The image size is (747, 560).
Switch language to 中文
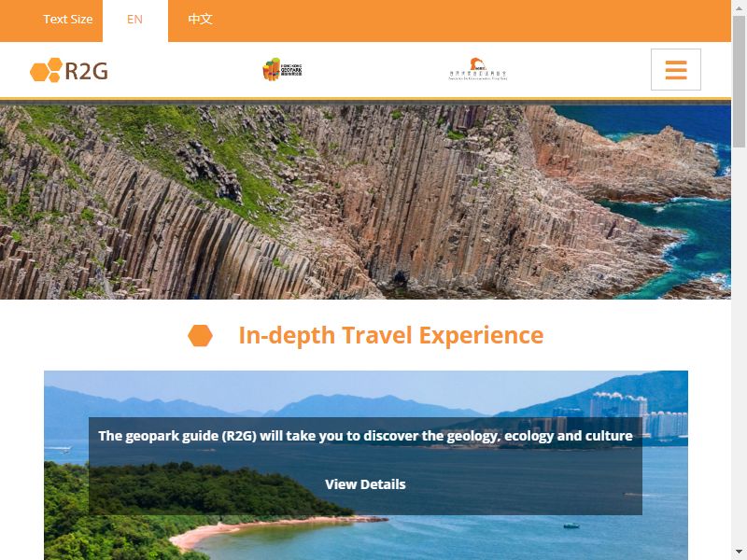point(200,19)
